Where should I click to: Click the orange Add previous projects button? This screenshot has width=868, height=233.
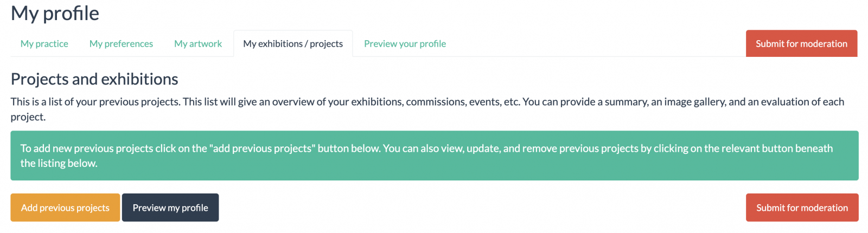click(x=65, y=208)
